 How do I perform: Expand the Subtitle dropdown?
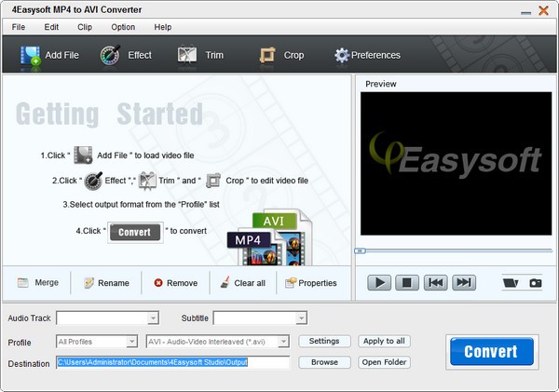click(301, 318)
